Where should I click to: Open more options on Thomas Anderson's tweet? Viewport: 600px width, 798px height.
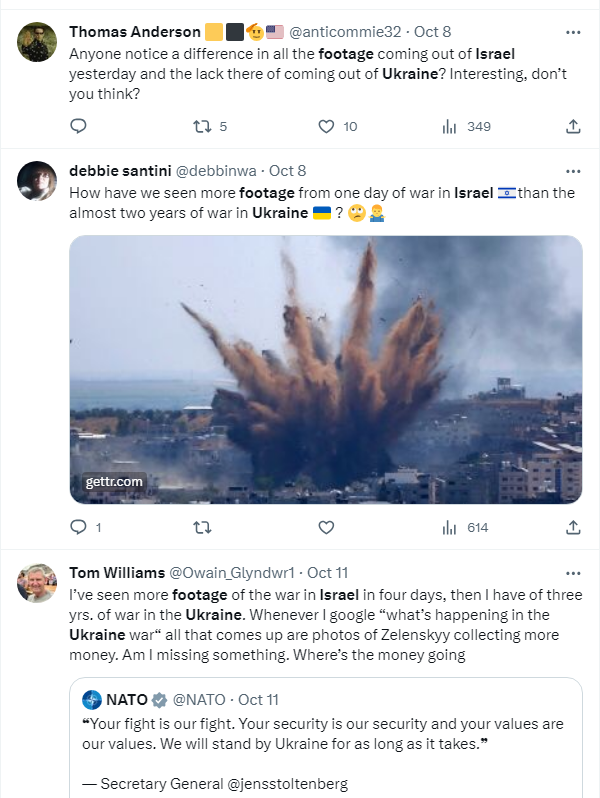click(573, 32)
